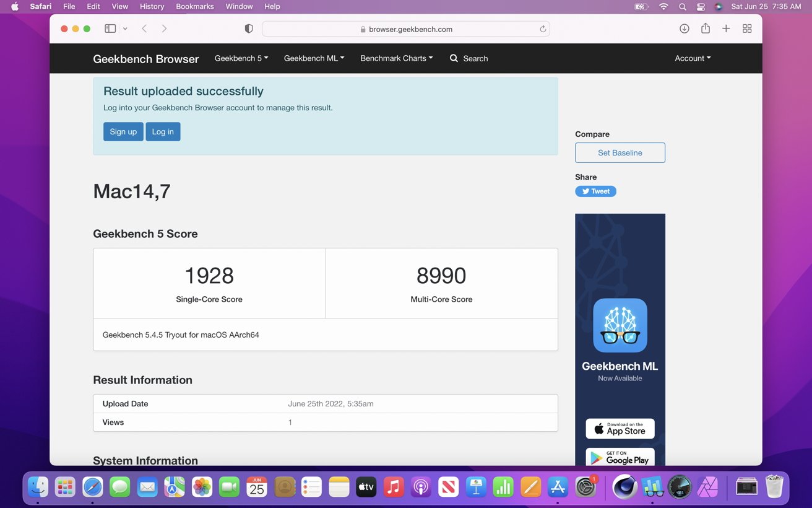812x508 pixels.
Task: Open the Spotlight search icon
Action: point(683,6)
